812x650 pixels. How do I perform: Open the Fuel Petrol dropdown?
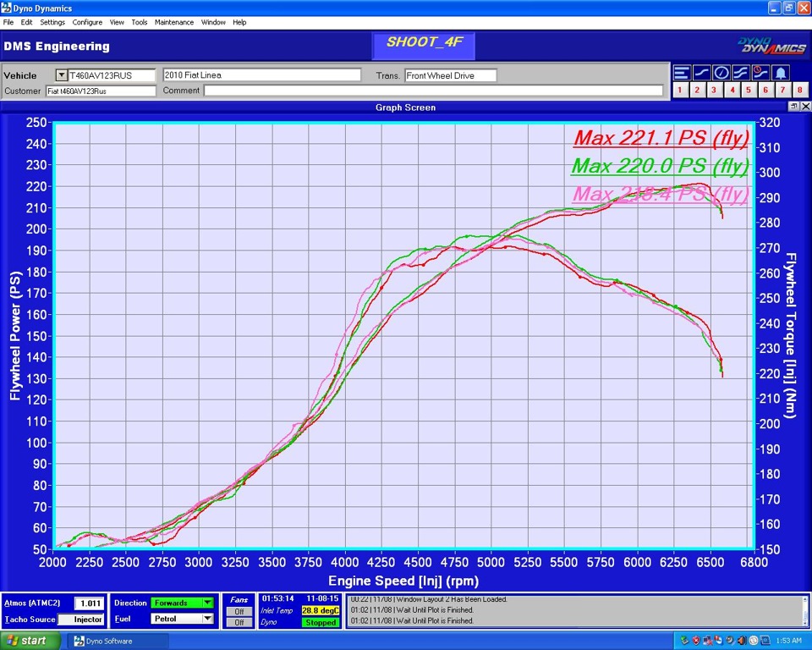point(207,619)
